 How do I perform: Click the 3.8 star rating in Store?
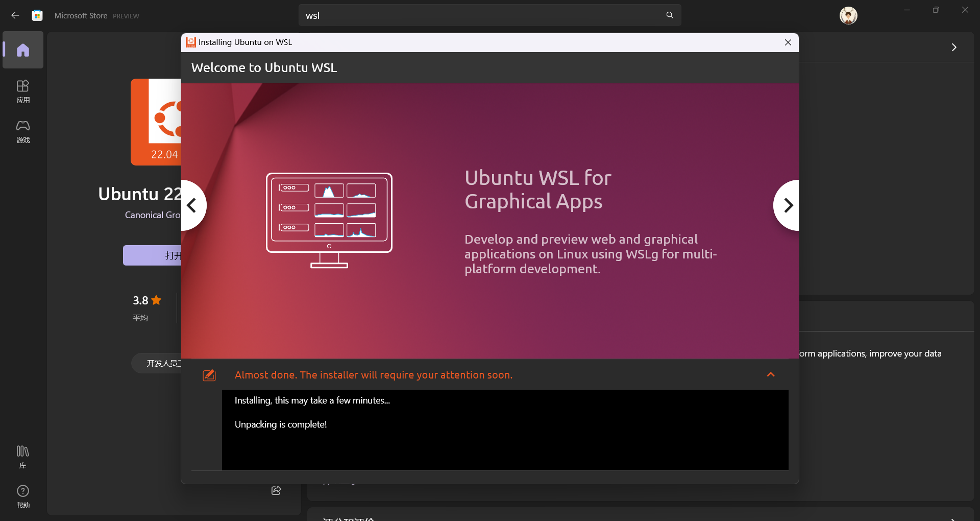pos(147,300)
